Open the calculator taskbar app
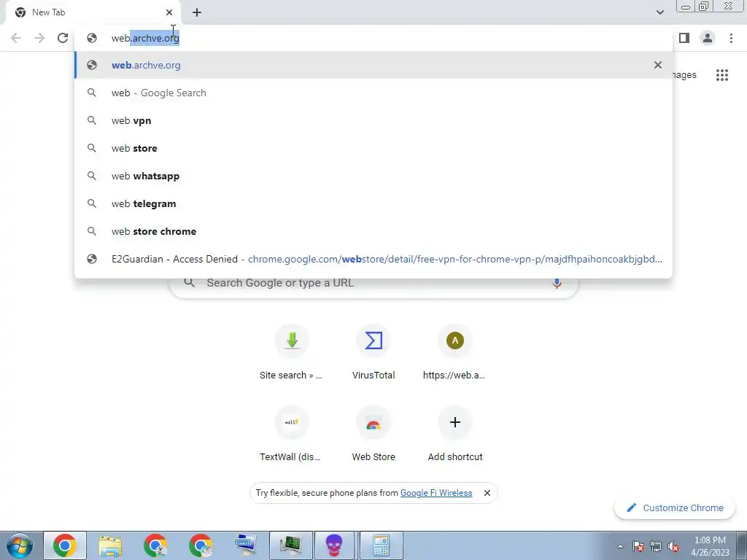Image resolution: width=747 pixels, height=560 pixels. tap(381, 545)
